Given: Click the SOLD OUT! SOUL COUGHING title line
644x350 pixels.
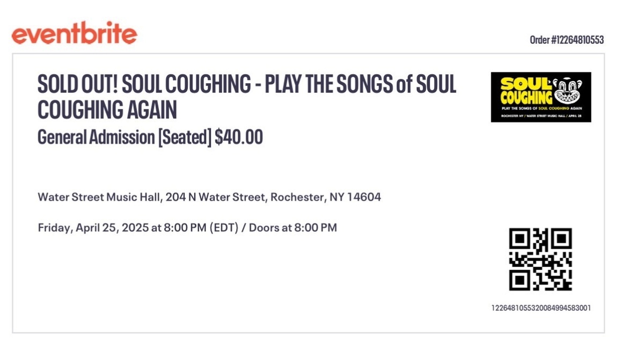Looking at the screenshot, I should (247, 85).
